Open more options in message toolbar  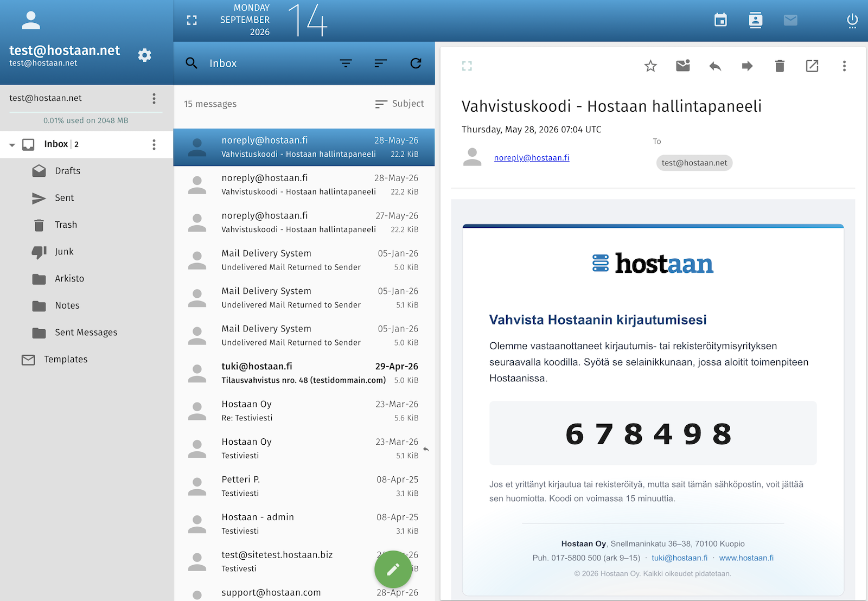844,66
